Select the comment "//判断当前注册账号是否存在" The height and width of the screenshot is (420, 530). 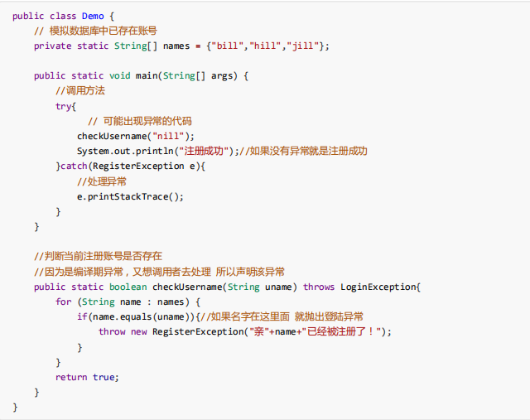pos(99,256)
